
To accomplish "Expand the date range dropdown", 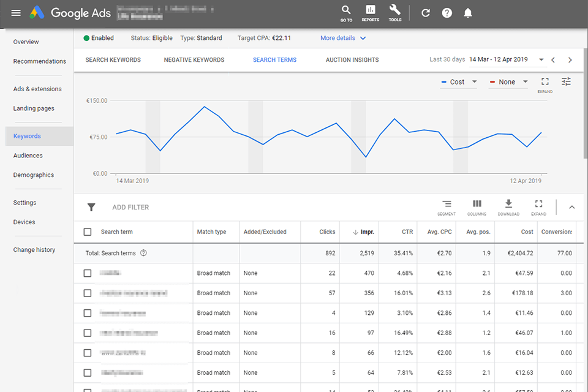I will click(541, 60).
